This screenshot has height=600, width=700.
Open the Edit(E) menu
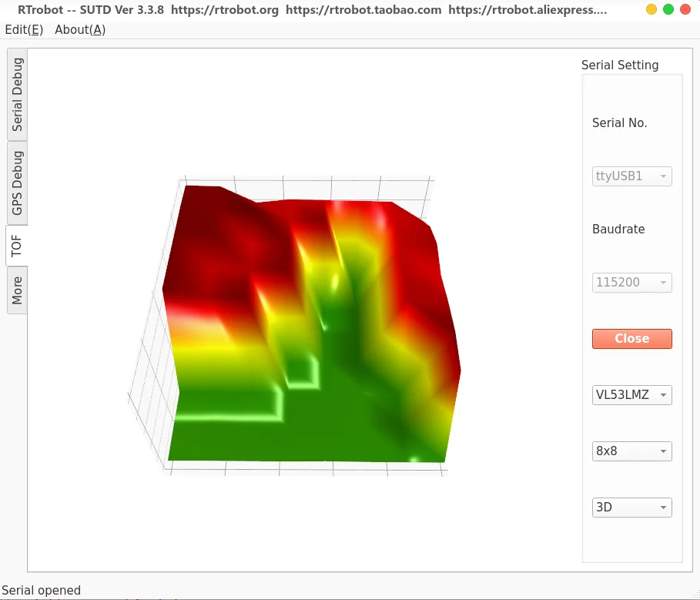24,30
